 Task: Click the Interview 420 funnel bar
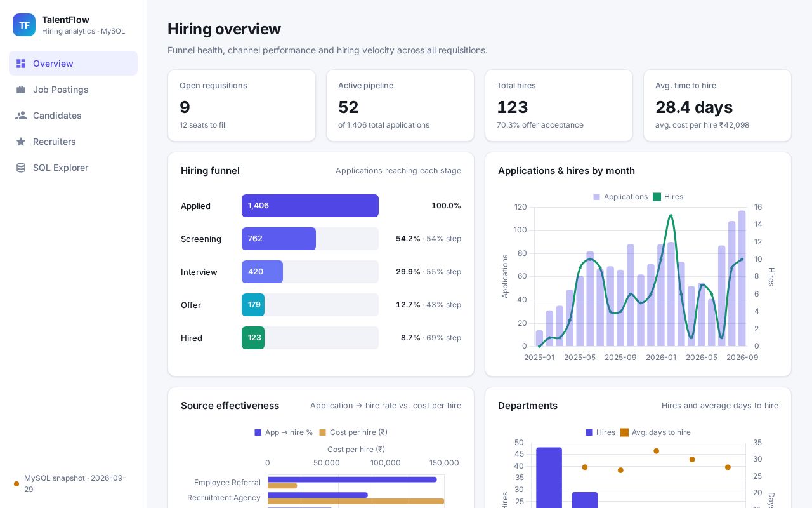click(x=262, y=272)
